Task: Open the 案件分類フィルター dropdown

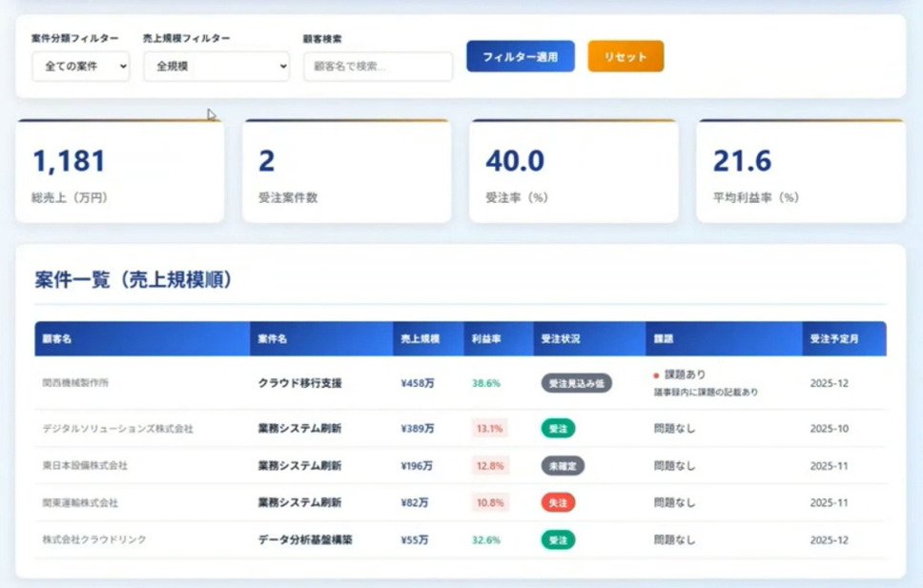Action: 80,67
